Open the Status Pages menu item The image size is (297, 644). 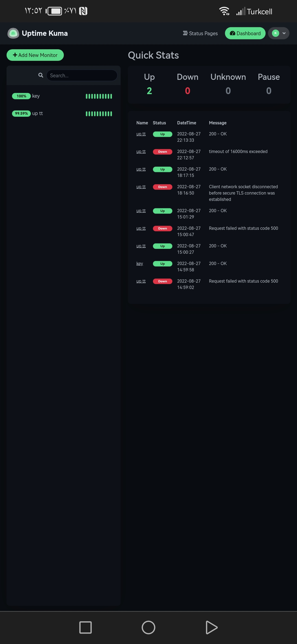(203, 33)
